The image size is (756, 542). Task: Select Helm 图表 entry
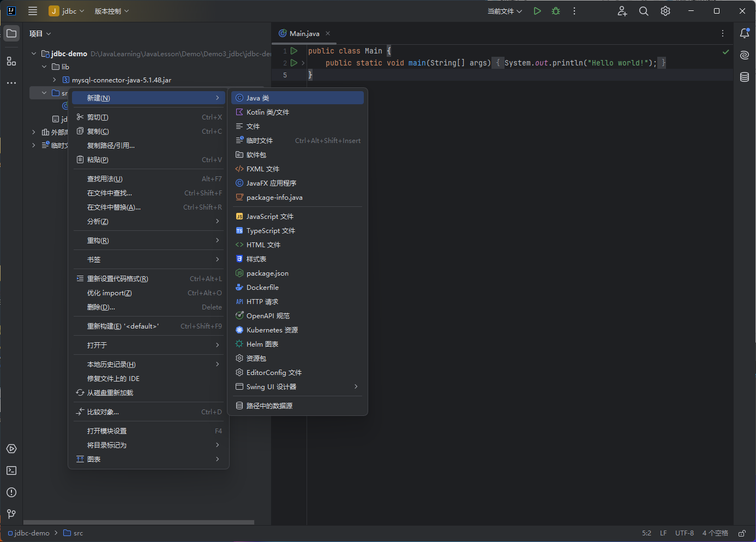(x=297, y=344)
